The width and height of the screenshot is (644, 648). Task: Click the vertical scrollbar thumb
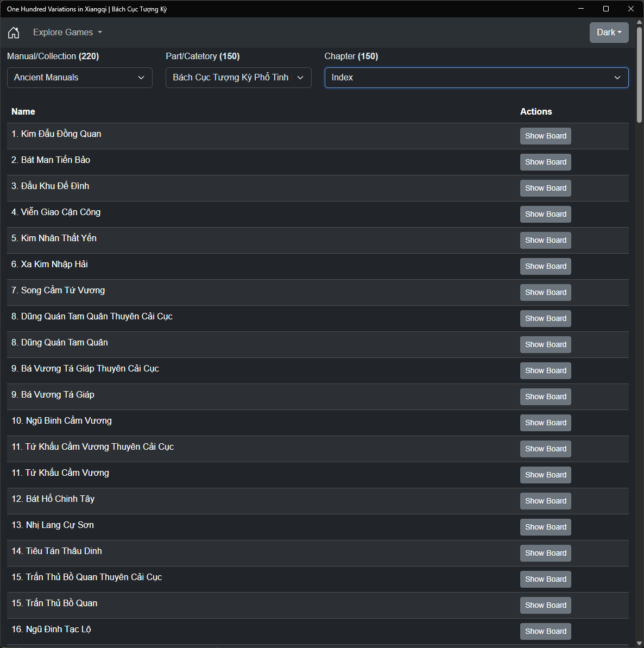tap(640, 74)
